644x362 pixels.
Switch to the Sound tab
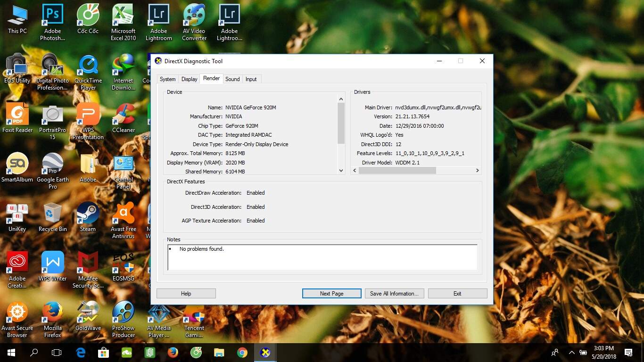click(x=232, y=79)
